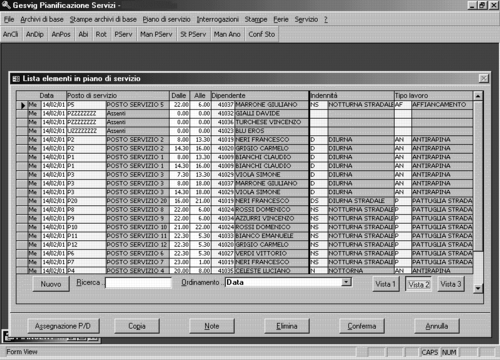Click the Gesvig app icon in title bar
The image size is (500, 360).
point(6,5)
